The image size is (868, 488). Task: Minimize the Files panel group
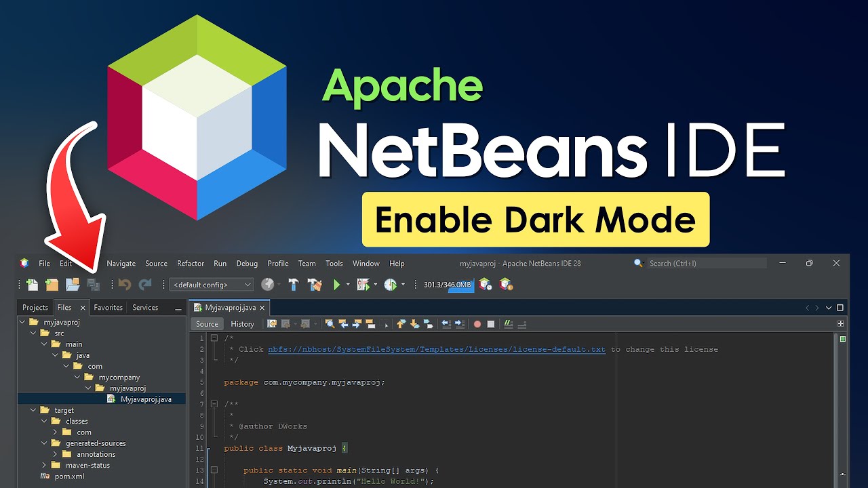[178, 308]
